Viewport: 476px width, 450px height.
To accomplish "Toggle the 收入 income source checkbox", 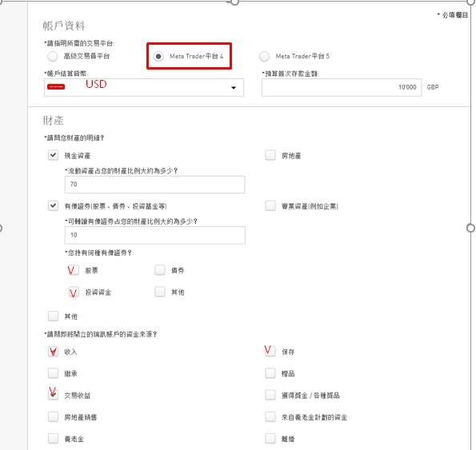I will [53, 352].
